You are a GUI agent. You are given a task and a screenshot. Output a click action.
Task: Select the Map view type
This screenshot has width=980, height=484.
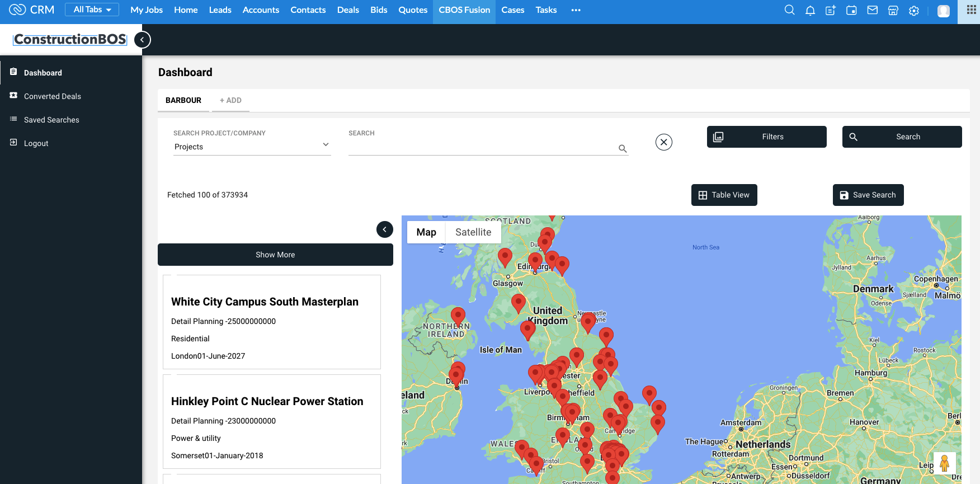point(426,232)
